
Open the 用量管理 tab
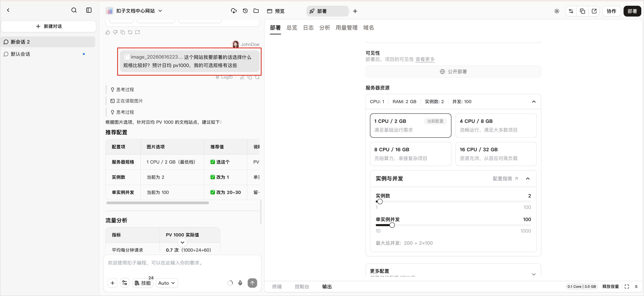(x=346, y=28)
